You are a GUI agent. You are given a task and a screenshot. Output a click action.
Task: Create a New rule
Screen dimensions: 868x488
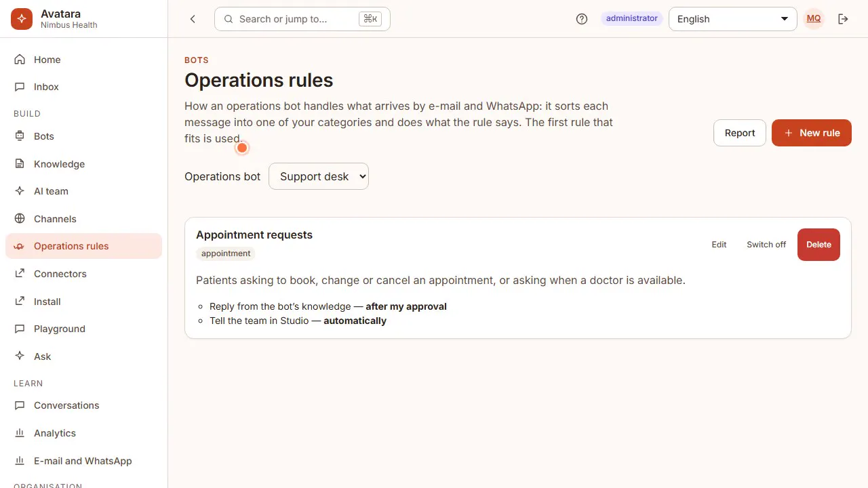(x=812, y=133)
